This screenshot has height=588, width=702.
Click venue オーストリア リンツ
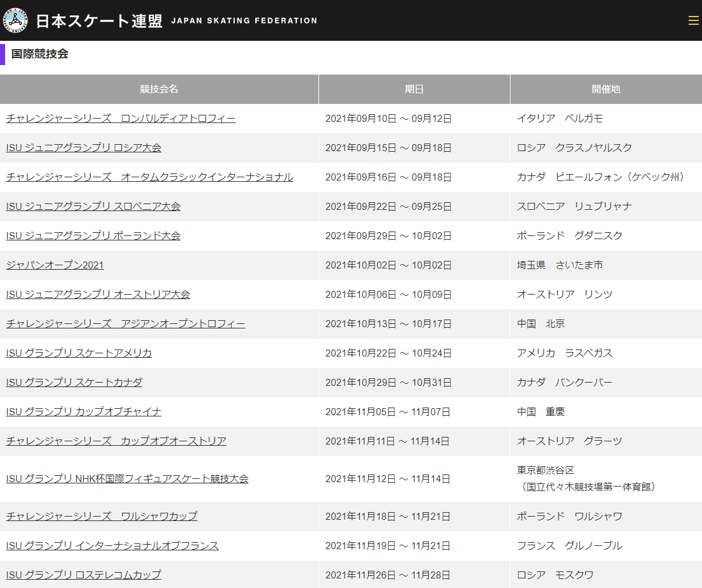tap(565, 295)
